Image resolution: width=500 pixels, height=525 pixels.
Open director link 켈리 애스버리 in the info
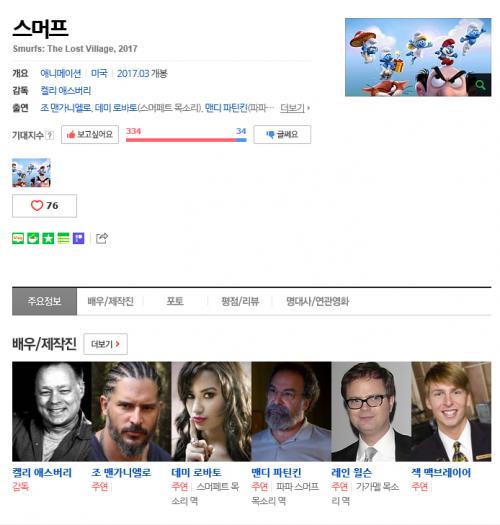(x=66, y=91)
